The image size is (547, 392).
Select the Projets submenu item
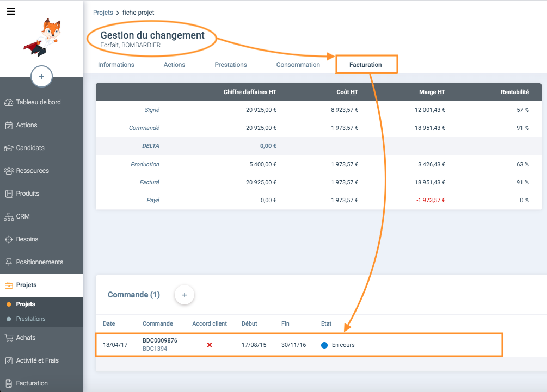[x=26, y=304]
